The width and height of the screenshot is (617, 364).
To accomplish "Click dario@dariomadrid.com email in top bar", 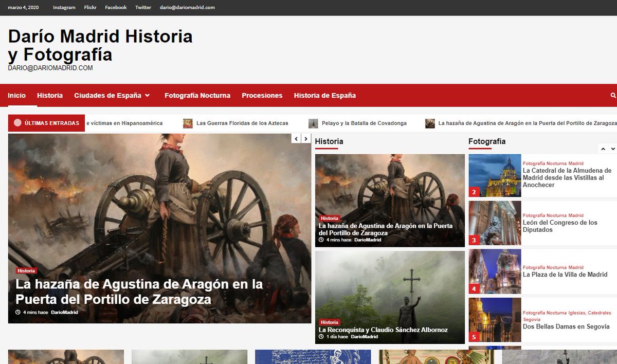I will pos(187,7).
